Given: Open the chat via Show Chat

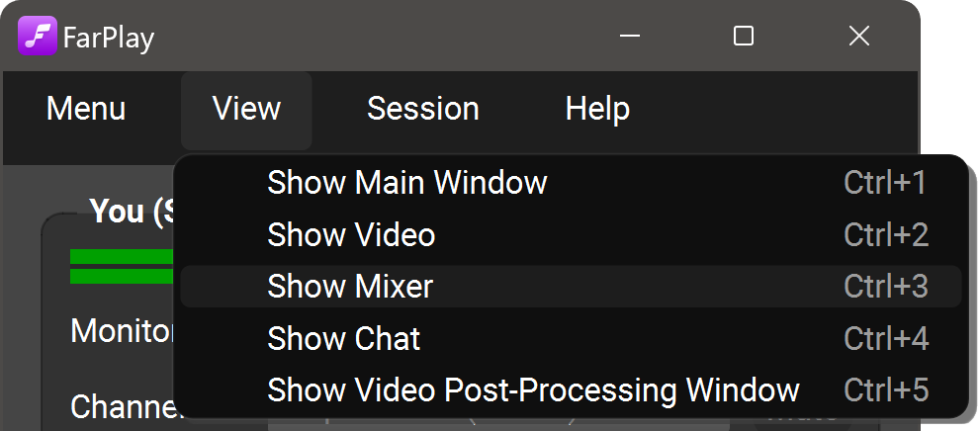Looking at the screenshot, I should point(343,339).
